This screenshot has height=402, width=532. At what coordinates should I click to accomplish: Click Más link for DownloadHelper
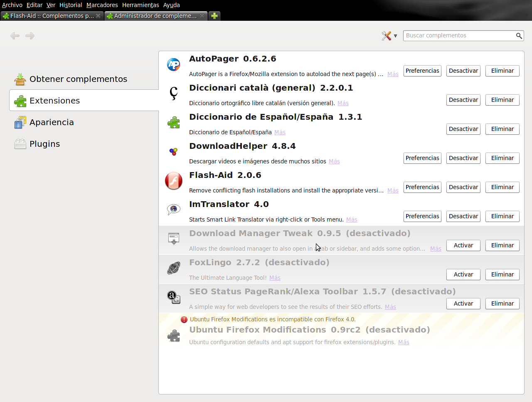pyautogui.click(x=334, y=161)
